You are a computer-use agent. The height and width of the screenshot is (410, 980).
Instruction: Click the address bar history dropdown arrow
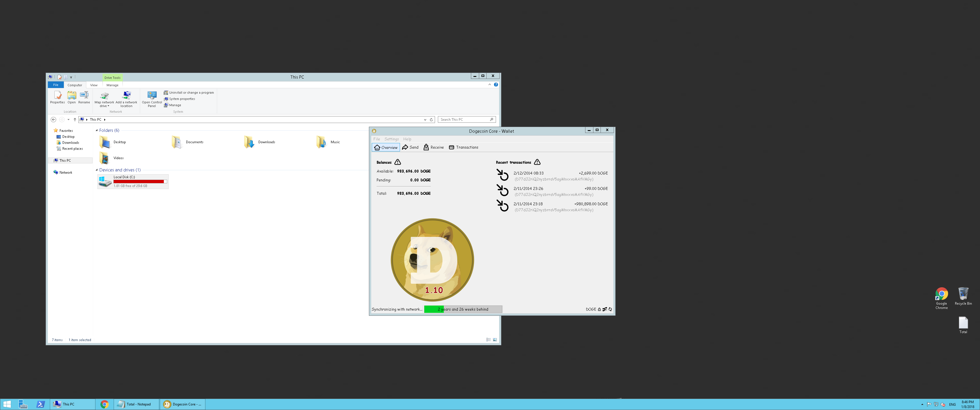coord(425,120)
